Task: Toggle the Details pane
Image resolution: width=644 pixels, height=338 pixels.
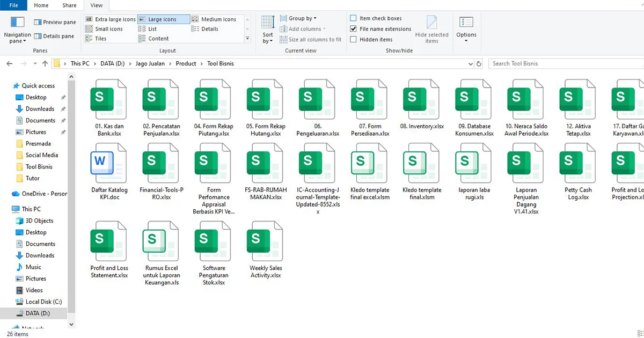Action: (x=54, y=36)
